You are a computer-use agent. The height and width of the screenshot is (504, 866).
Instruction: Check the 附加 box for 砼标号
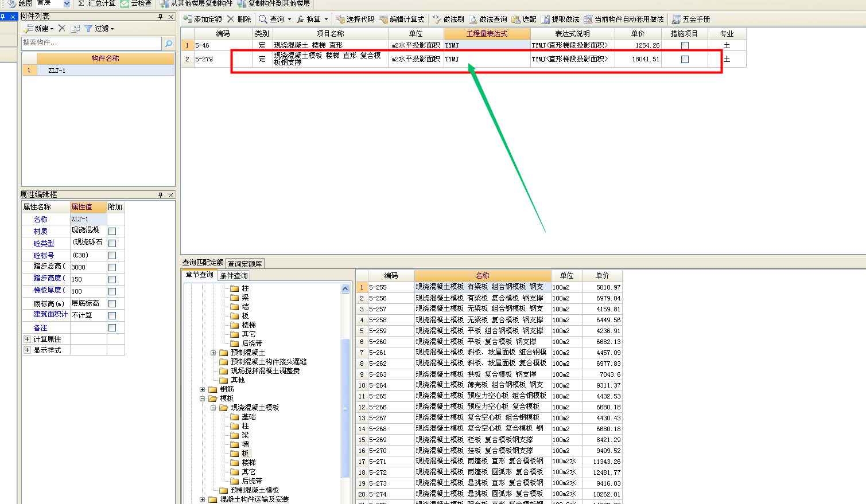(112, 255)
